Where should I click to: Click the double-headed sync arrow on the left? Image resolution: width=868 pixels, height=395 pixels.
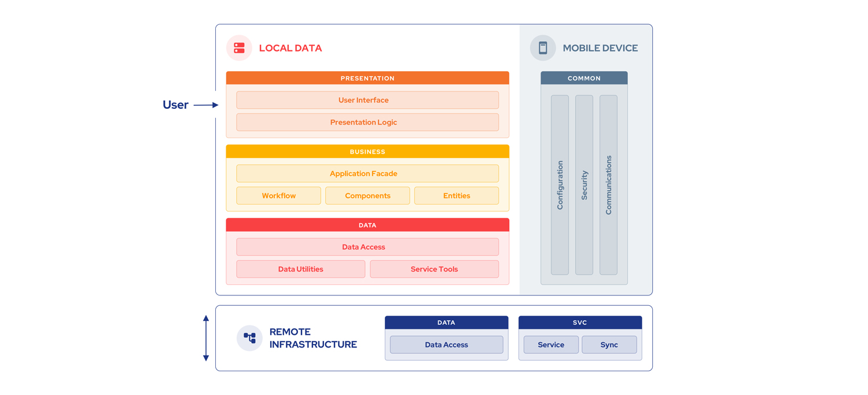pyautogui.click(x=206, y=338)
